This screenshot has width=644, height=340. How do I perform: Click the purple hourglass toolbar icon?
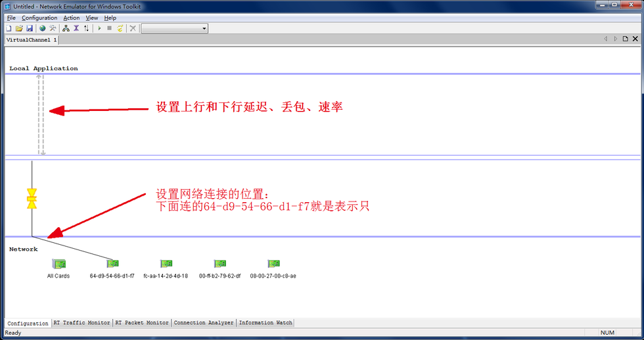(x=76, y=28)
